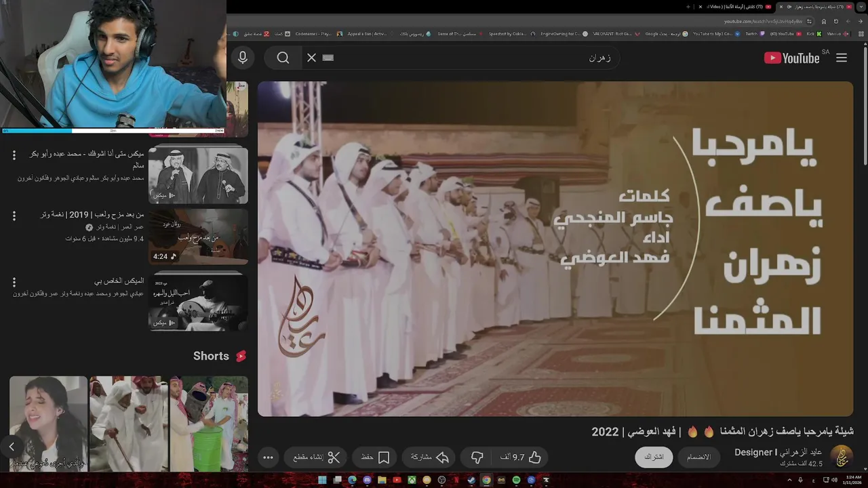The height and width of the screenshot is (488, 868).
Task: Open the Kick bookmark
Action: 814,33
